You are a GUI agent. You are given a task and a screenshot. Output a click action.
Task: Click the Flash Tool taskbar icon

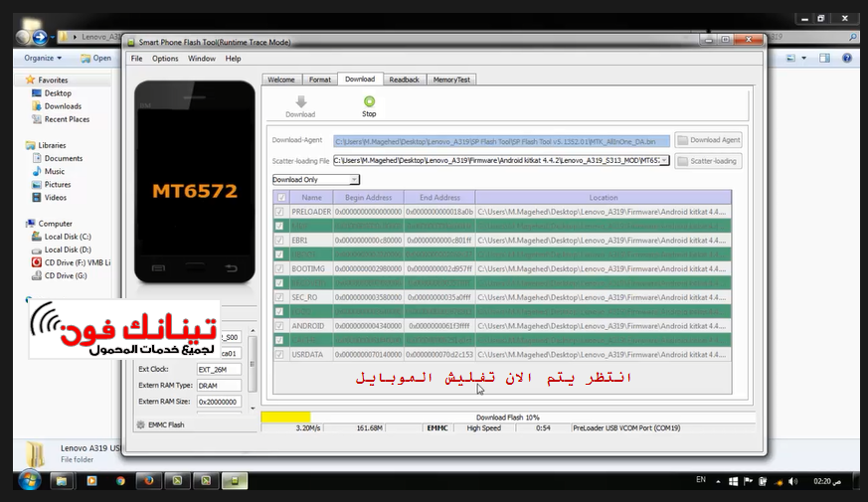(x=235, y=481)
